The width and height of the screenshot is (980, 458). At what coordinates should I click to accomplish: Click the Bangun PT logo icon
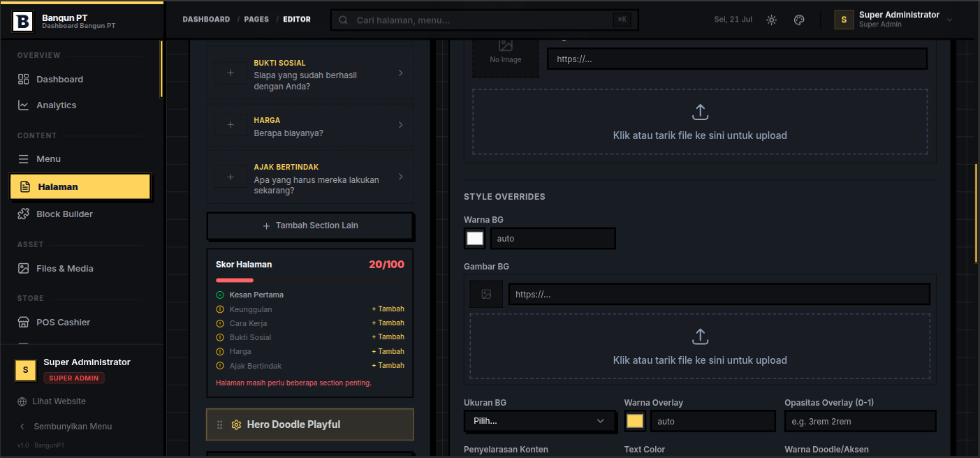[23, 21]
